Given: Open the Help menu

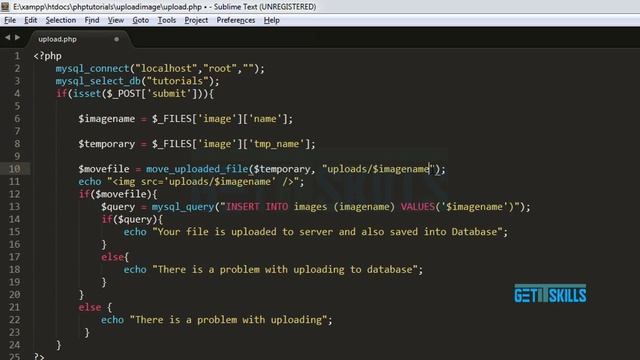Looking at the screenshot, I should (271, 20).
